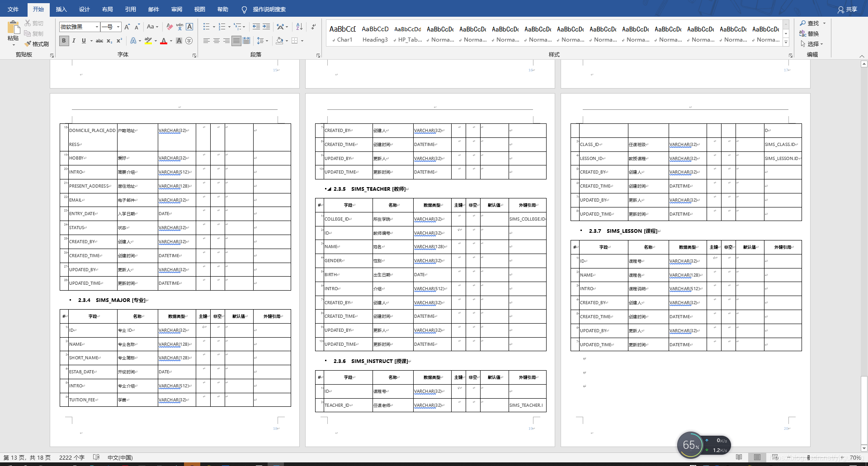
Task: Expand the styles gallery More arrow
Action: [x=786, y=43]
